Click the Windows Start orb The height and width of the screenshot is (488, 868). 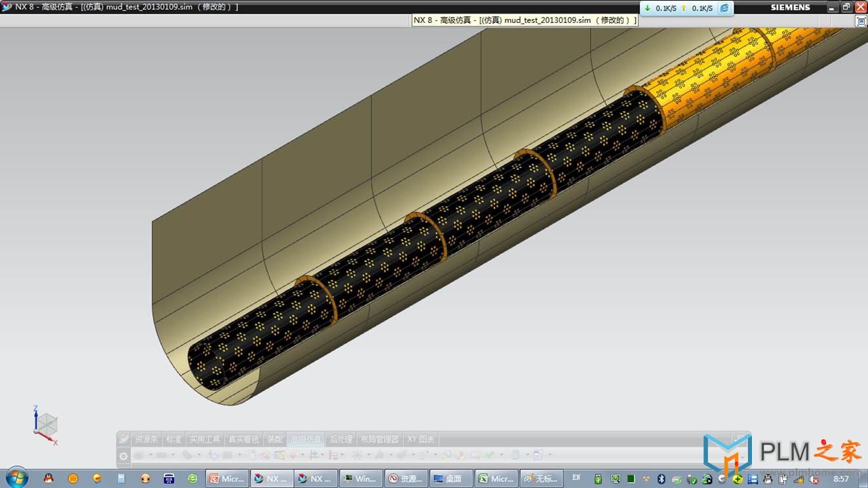click(16, 478)
